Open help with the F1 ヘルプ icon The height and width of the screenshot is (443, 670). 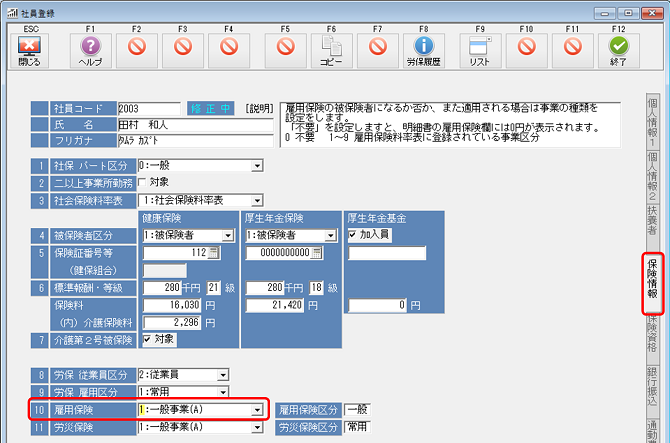click(x=90, y=46)
